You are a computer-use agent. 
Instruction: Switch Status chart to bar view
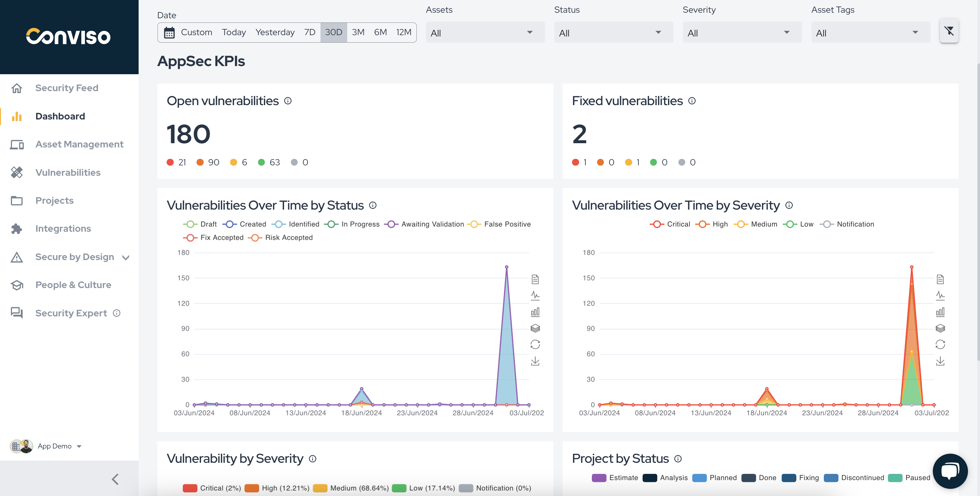[535, 312]
